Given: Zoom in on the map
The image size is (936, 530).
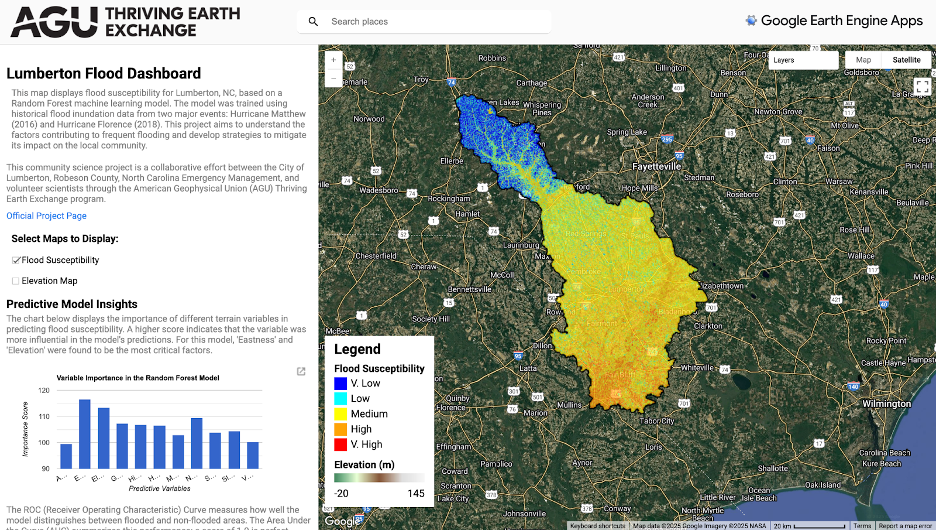Looking at the screenshot, I should tap(333, 59).
